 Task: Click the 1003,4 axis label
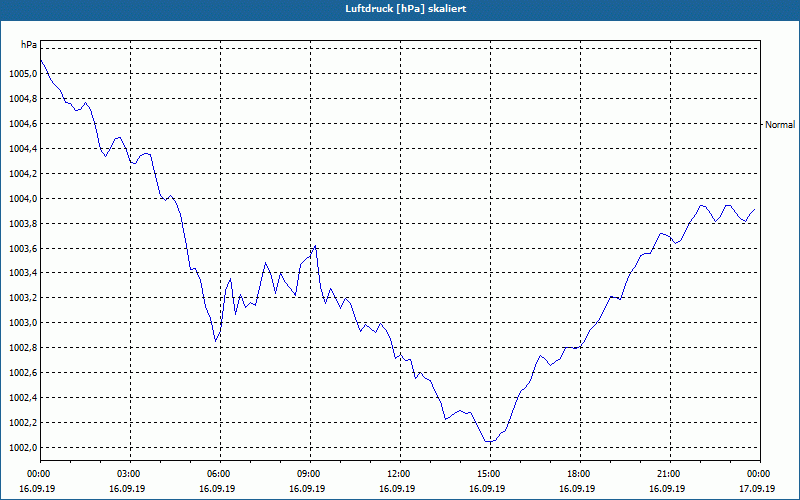(23, 273)
